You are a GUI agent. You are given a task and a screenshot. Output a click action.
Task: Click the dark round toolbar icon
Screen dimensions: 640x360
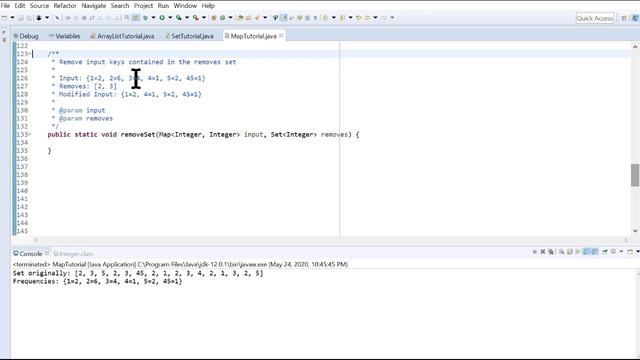click(x=39, y=18)
